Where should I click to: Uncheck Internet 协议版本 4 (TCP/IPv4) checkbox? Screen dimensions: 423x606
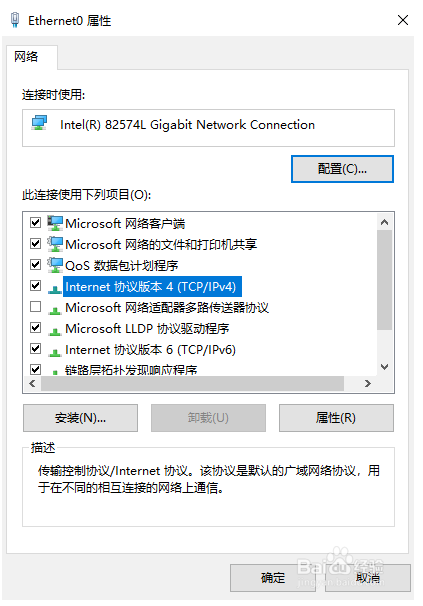pos(36,286)
